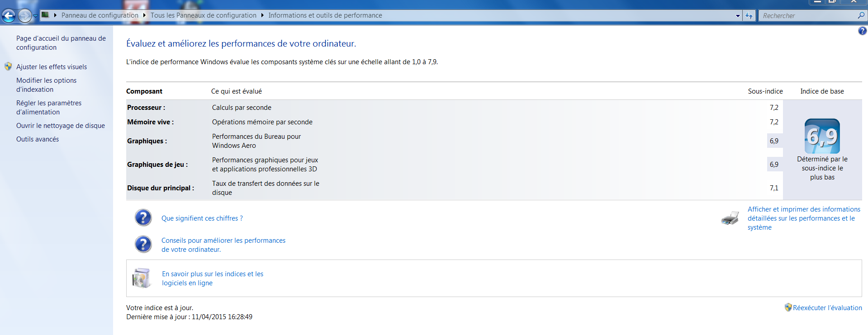
Task: Click the 6,9 base score badge
Action: click(x=822, y=136)
